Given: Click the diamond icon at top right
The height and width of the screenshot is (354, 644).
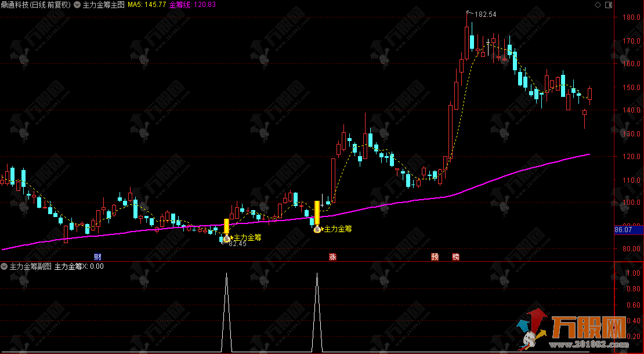Looking at the screenshot, I should pyautogui.click(x=598, y=5).
